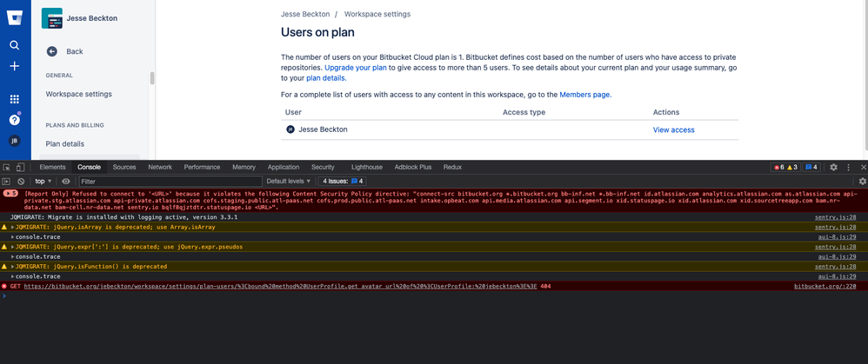
Task: Open the Performance tab
Action: pyautogui.click(x=202, y=167)
